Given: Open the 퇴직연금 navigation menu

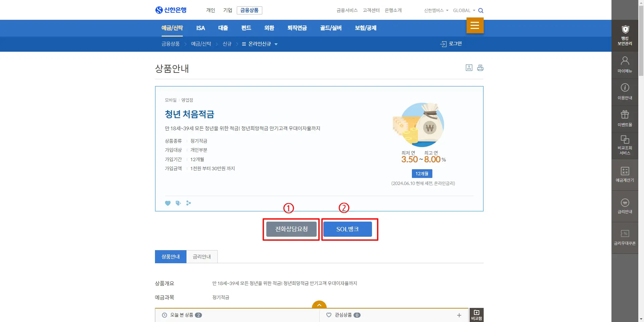Looking at the screenshot, I should (x=297, y=28).
